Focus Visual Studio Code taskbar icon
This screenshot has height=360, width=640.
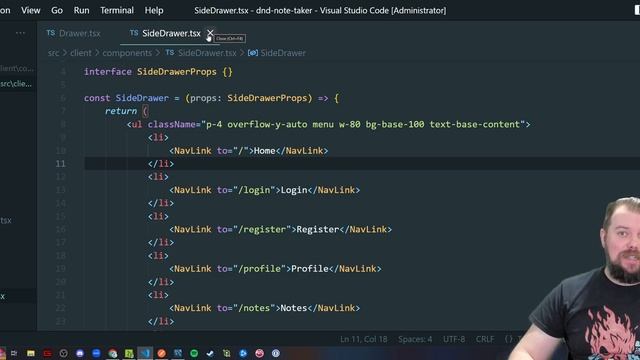click(145, 353)
